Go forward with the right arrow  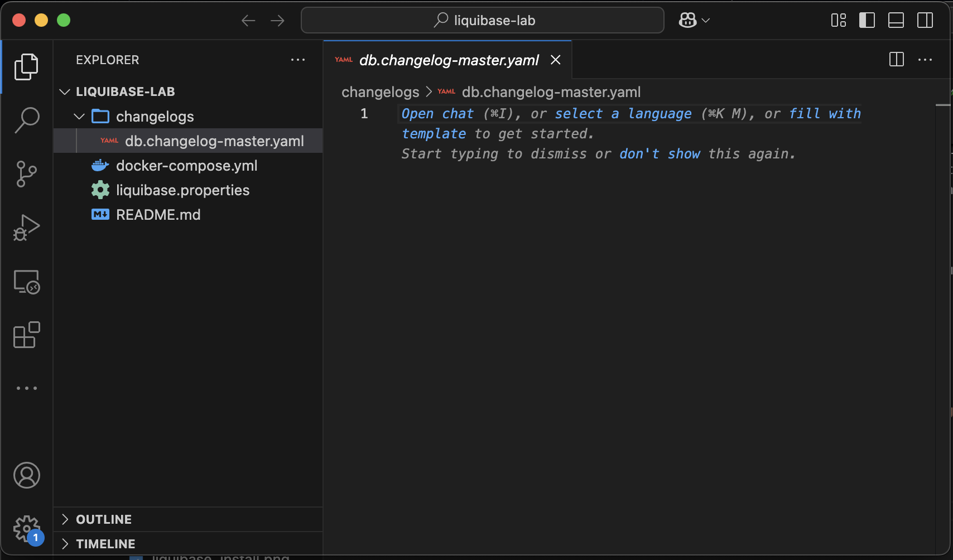pos(277,21)
